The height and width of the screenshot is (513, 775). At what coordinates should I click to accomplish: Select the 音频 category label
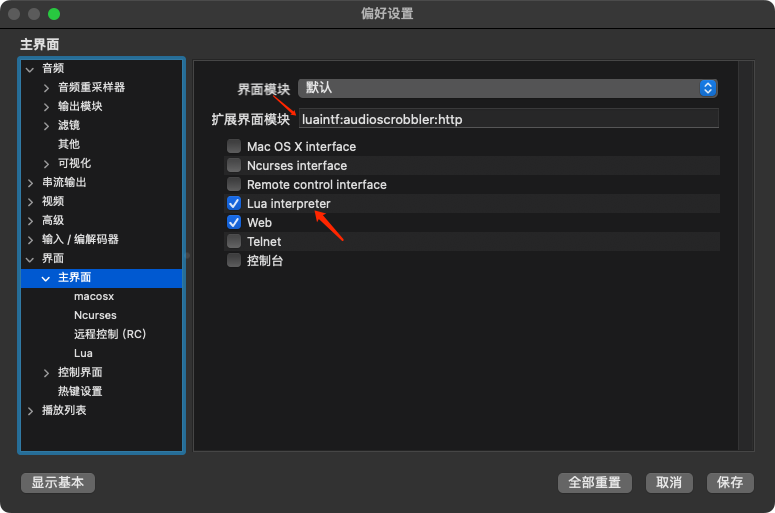[53, 68]
